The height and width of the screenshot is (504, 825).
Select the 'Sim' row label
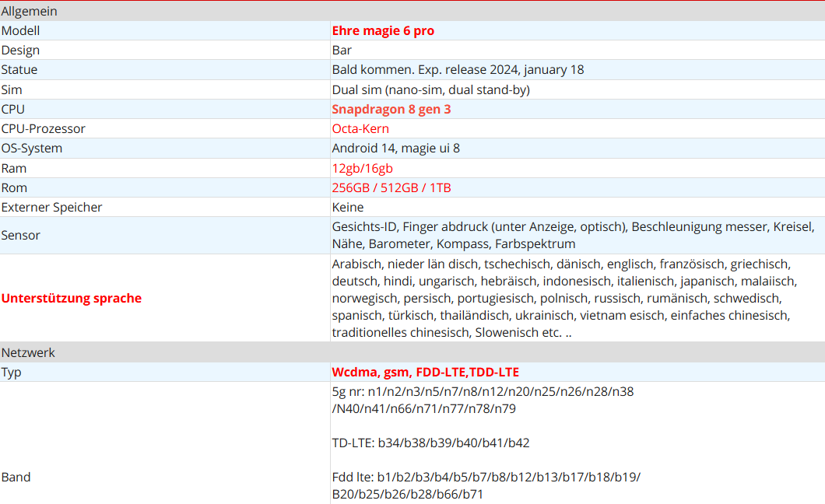[x=12, y=89]
